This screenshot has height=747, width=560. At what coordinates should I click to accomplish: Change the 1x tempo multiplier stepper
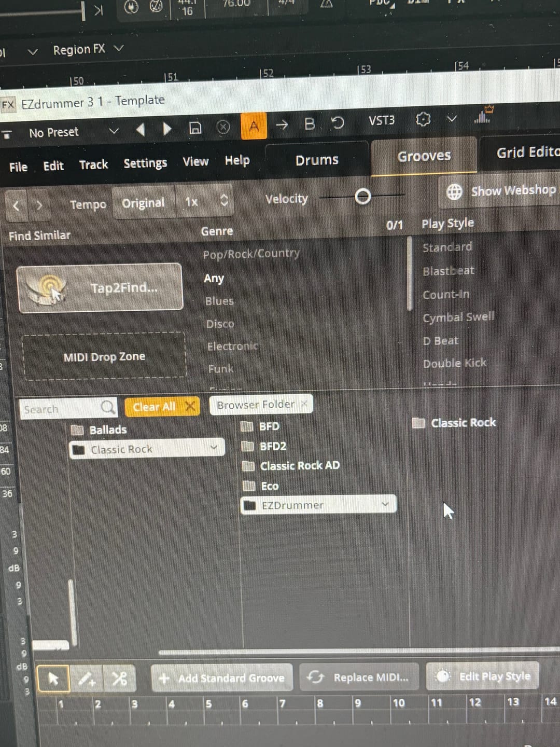click(x=224, y=200)
